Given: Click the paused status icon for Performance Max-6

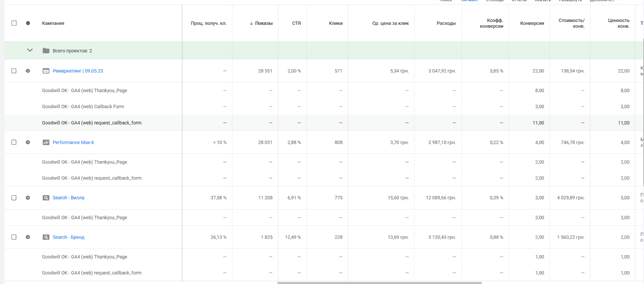Looking at the screenshot, I should click(28, 142).
